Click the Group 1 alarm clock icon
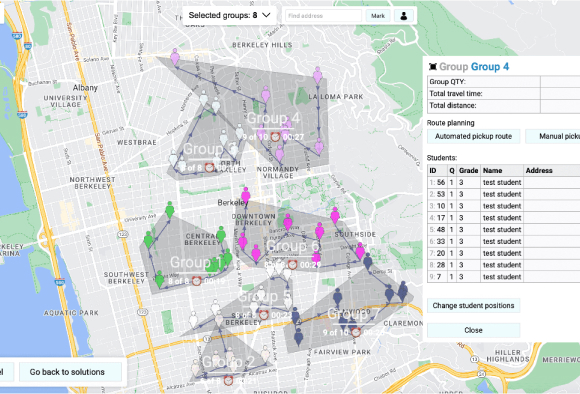This screenshot has width=580, height=394. [x=196, y=281]
